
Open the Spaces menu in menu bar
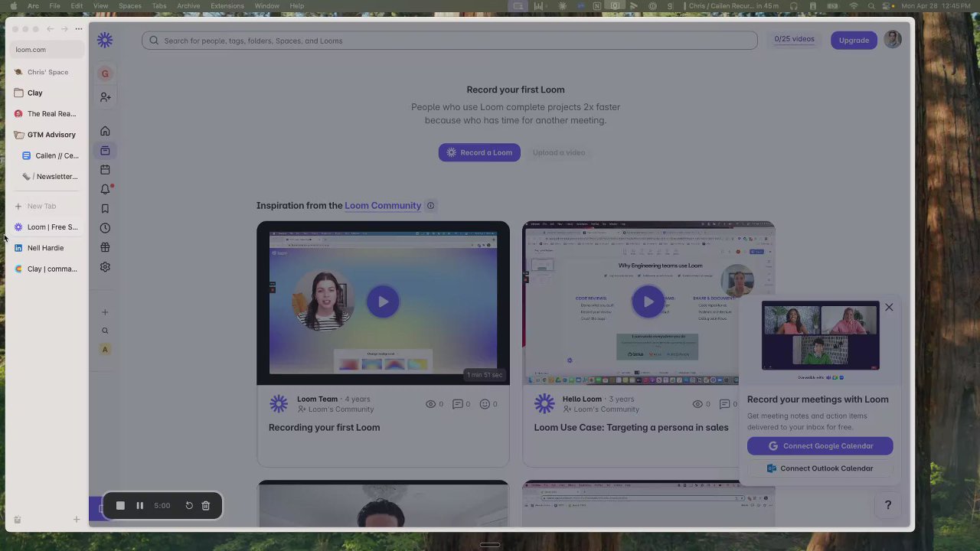(x=129, y=6)
